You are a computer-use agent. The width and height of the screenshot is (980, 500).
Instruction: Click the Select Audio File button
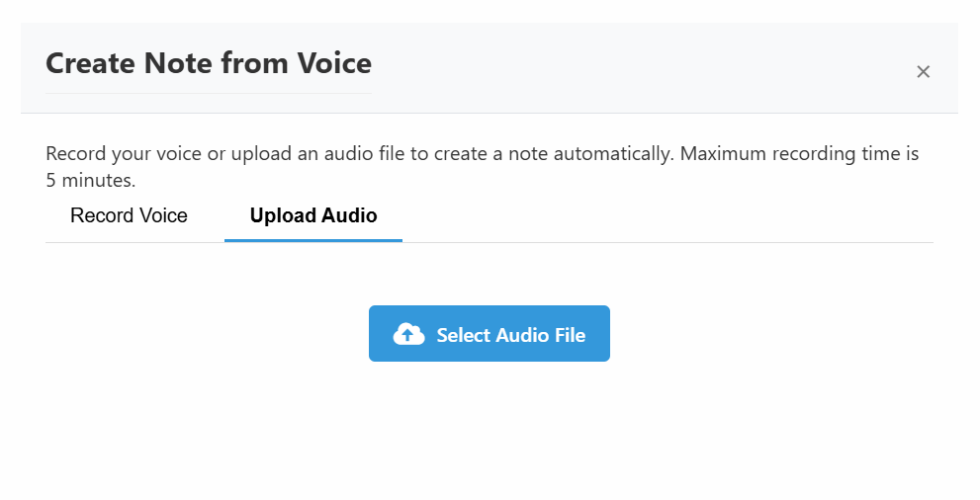pyautogui.click(x=490, y=333)
